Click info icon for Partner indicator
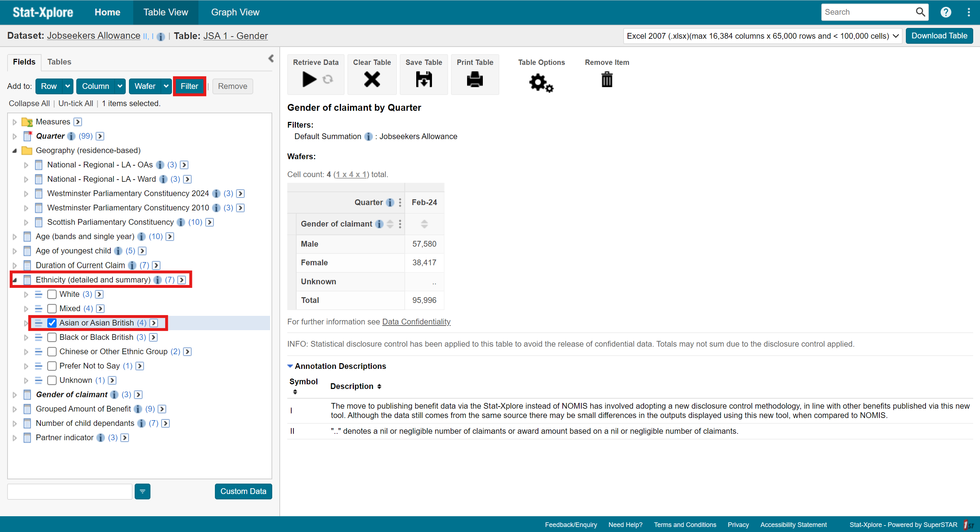The height and width of the screenshot is (532, 980). [100, 438]
